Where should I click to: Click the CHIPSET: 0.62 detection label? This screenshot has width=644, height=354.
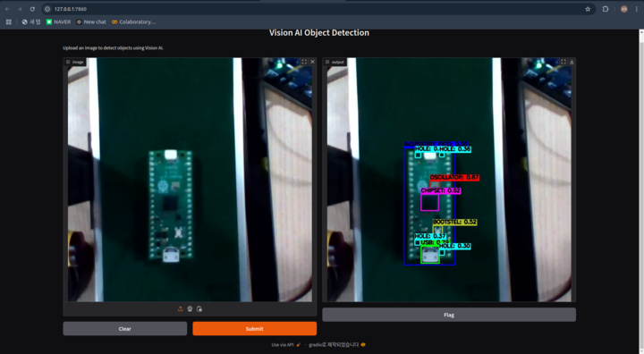(441, 191)
